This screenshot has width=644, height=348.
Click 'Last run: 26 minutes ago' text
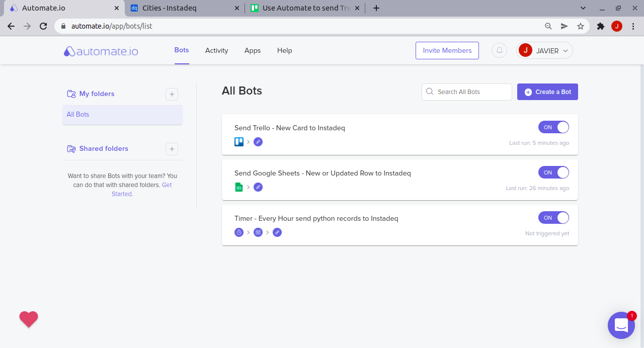click(x=537, y=188)
